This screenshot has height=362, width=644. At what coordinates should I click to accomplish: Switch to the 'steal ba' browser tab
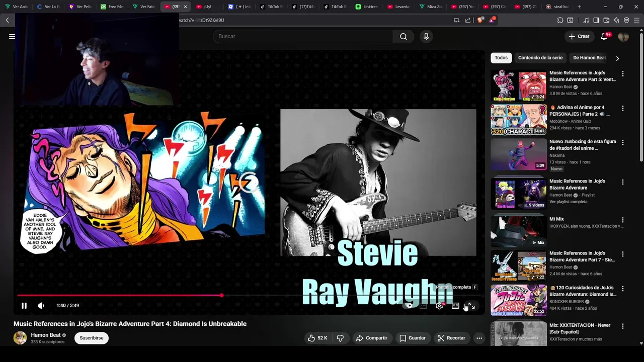pyautogui.click(x=556, y=7)
